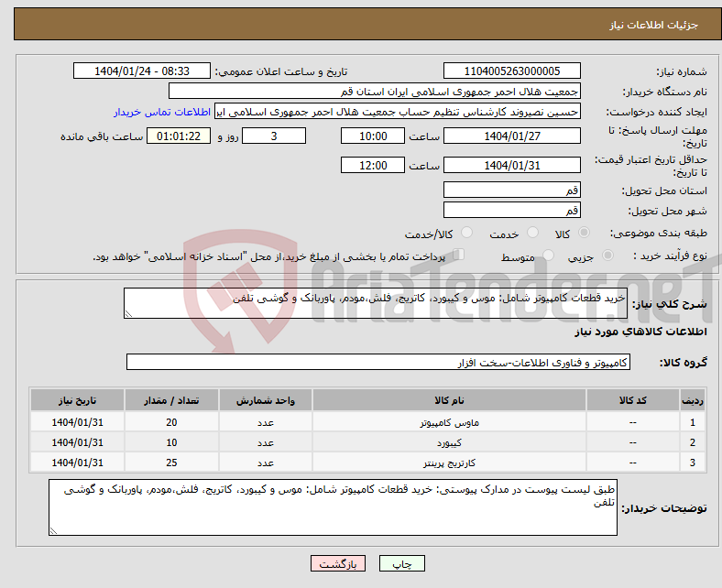
Task: Select the خدمت radio button
Action: 532,233
